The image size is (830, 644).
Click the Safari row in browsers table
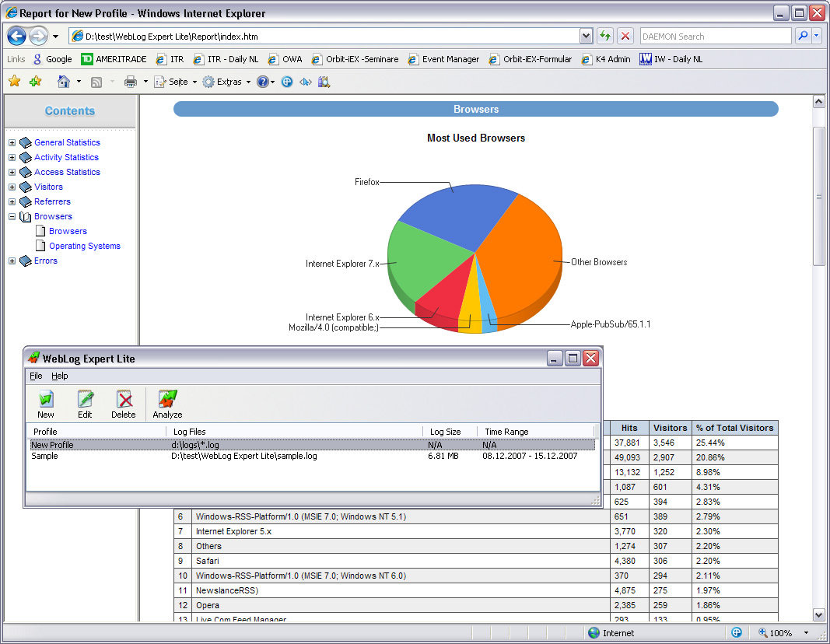[x=476, y=561]
